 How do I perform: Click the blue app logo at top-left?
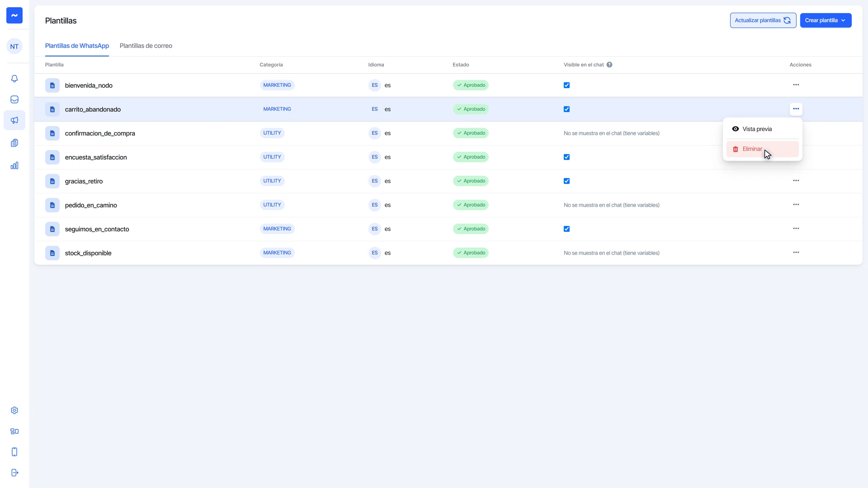point(14,15)
